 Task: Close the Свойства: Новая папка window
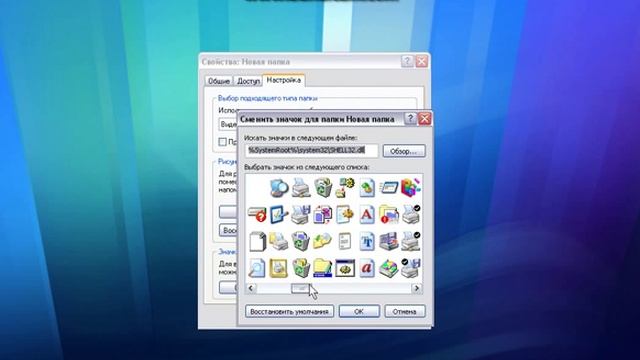point(422,61)
